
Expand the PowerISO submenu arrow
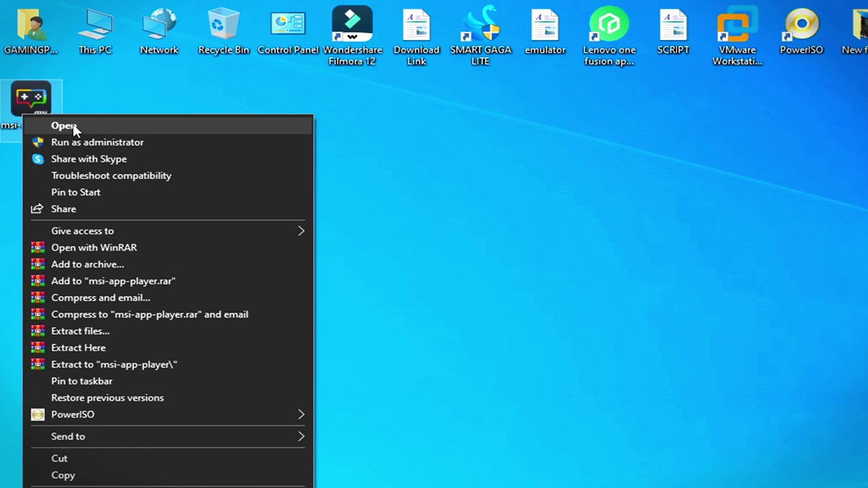click(301, 414)
